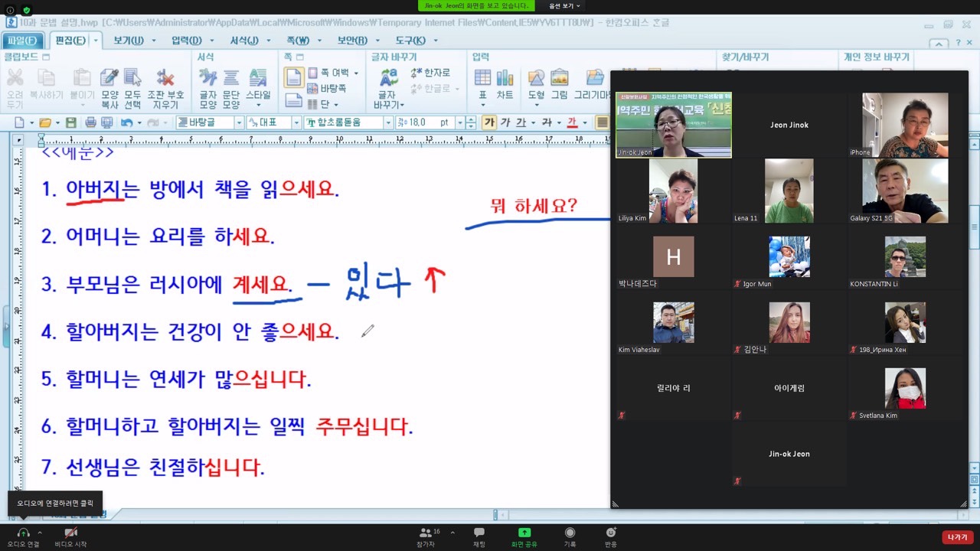
Task: Expand the audio options caret beside 오디오 연결
Action: pyautogui.click(x=40, y=533)
